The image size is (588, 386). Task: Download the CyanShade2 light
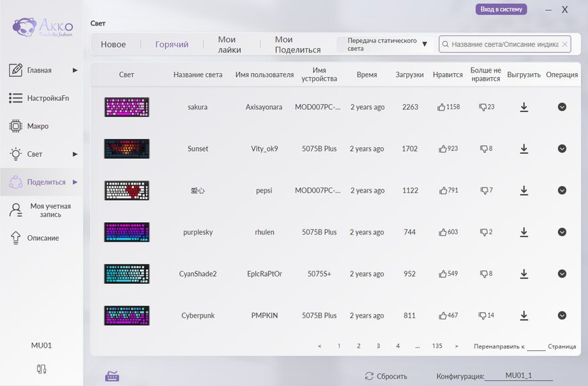tap(524, 274)
